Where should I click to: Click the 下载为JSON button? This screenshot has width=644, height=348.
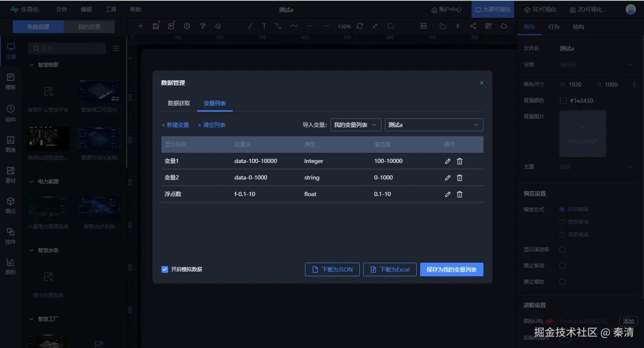coord(332,269)
